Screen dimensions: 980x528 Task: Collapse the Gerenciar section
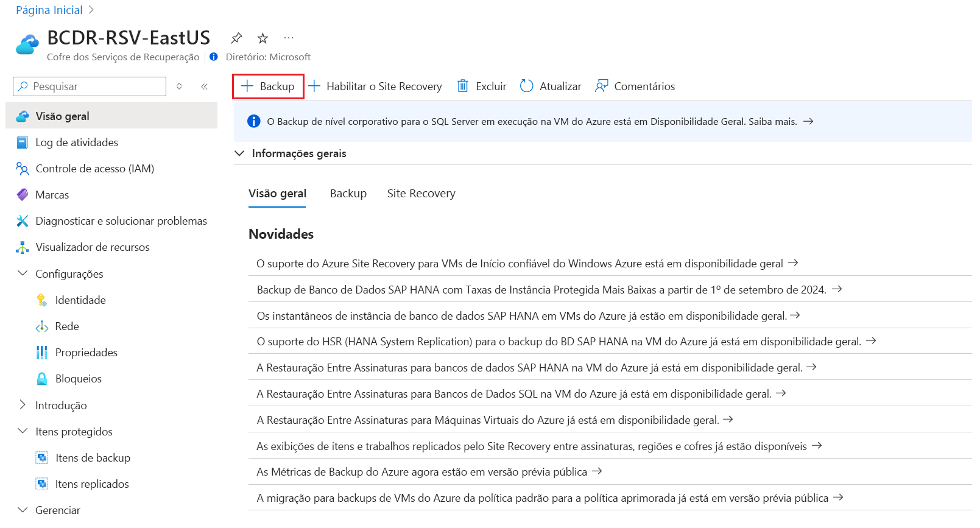tap(23, 510)
